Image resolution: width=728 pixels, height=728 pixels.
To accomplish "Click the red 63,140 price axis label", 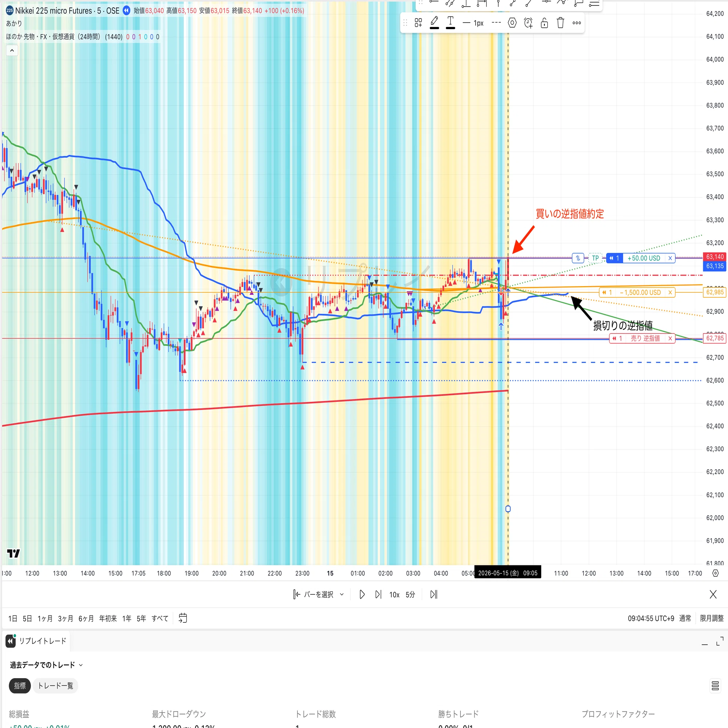I will (x=715, y=257).
